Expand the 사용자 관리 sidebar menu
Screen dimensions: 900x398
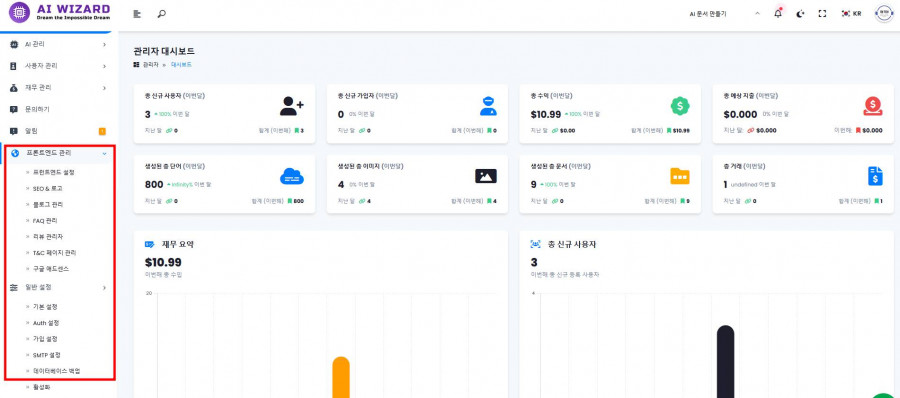pyautogui.click(x=58, y=66)
